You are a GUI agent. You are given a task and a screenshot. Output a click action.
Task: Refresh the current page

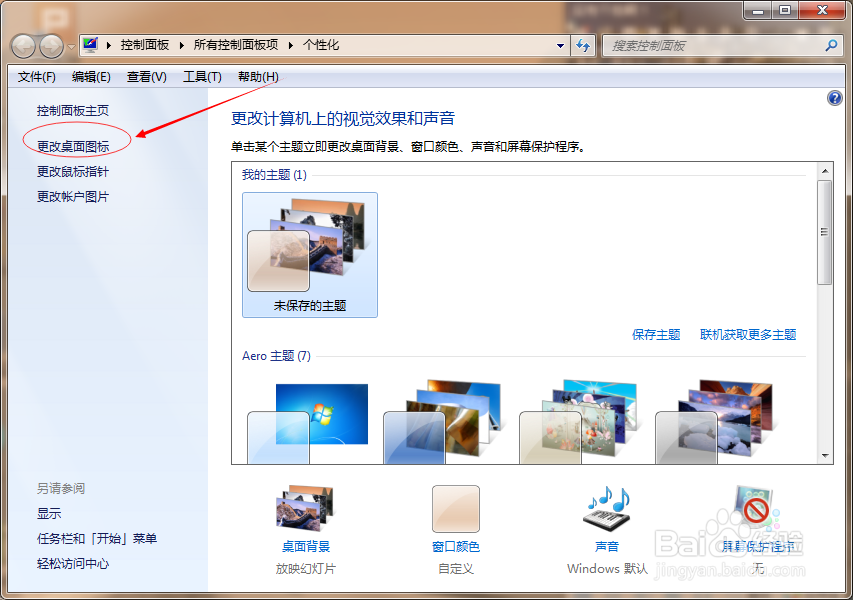(583, 45)
